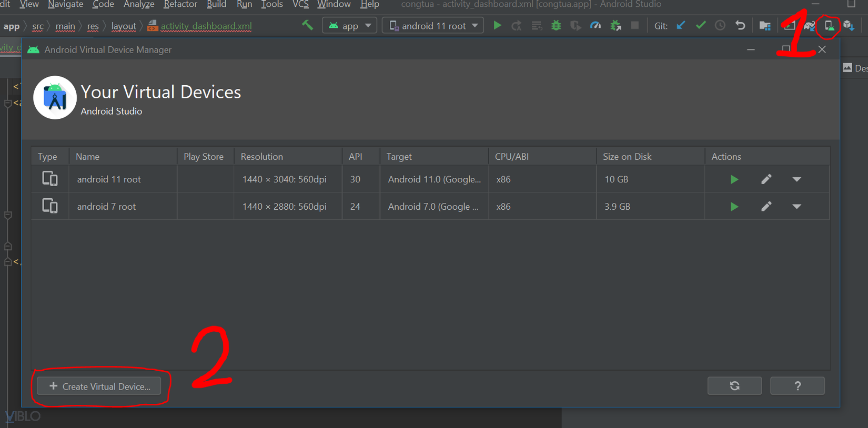Screen dimensions: 868x428
Task: Expand more actions arrow for android 11 root
Action: click(x=797, y=179)
